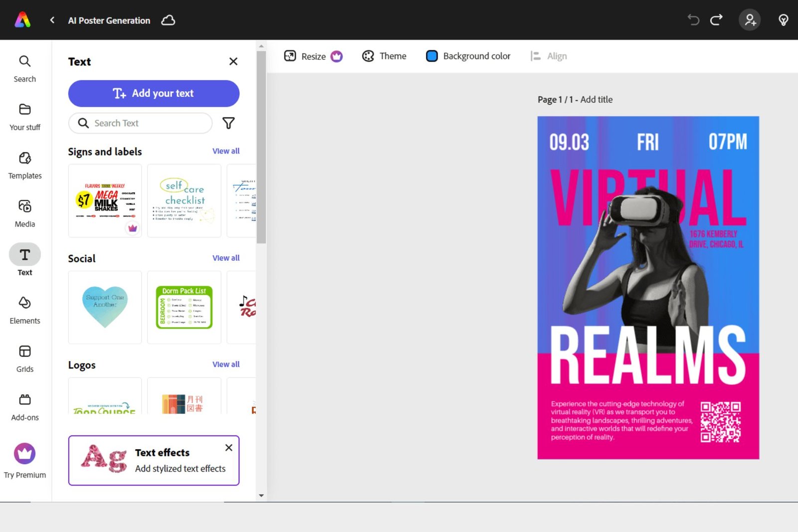Redo the last action
Screen dimensions: 798x532
tap(717, 20)
